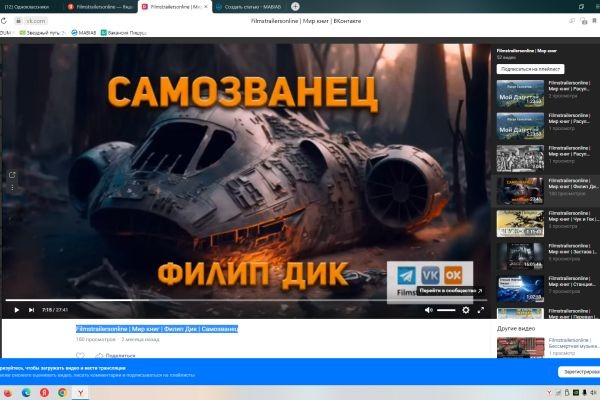The image size is (600, 400).
Task: Open Microsoft Edge from the taskbar
Action: (26, 393)
